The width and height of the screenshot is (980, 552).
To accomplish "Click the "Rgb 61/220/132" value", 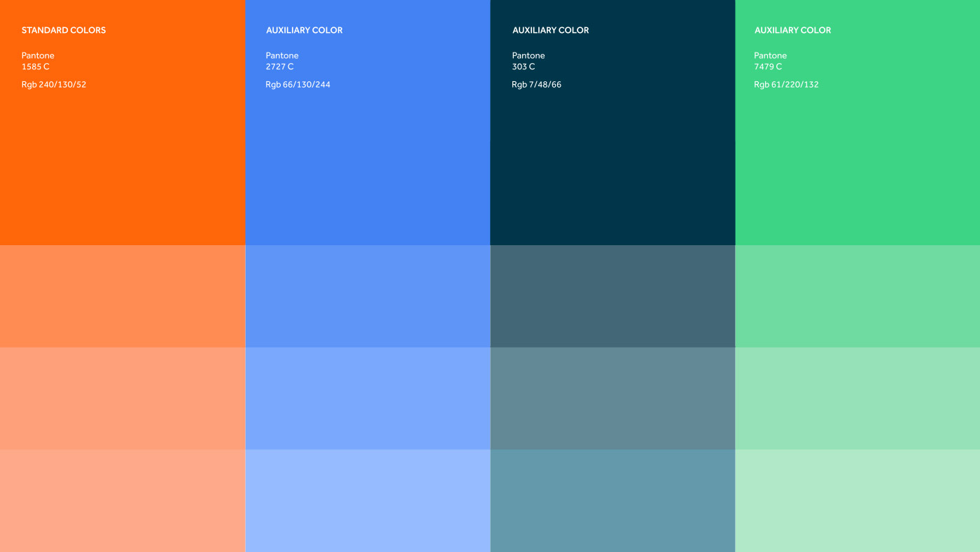I will tap(786, 85).
